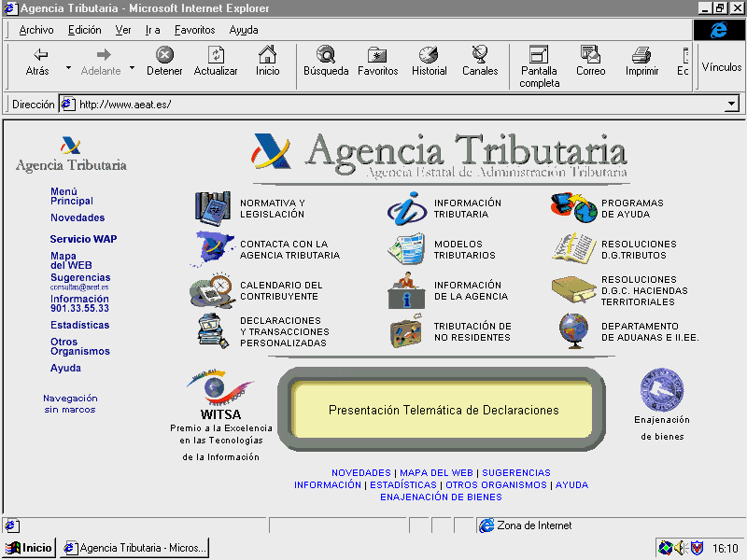Open the Ir a menu

click(152, 30)
